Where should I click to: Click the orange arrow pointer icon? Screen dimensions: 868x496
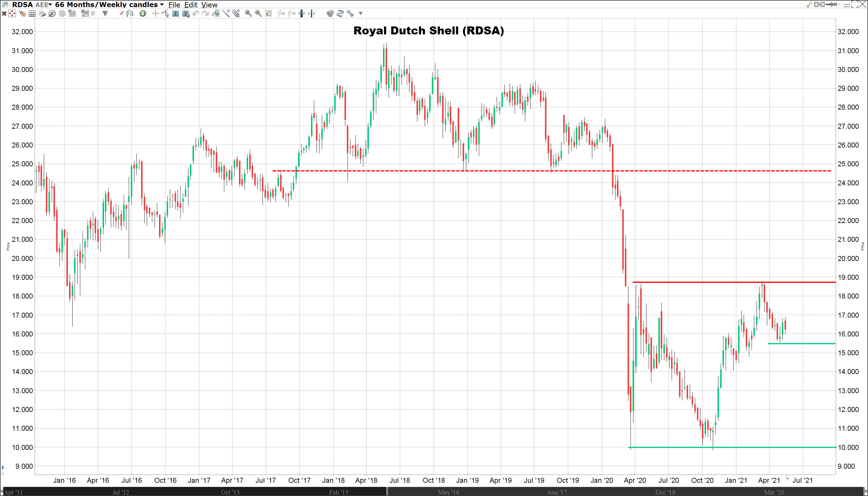22,14
